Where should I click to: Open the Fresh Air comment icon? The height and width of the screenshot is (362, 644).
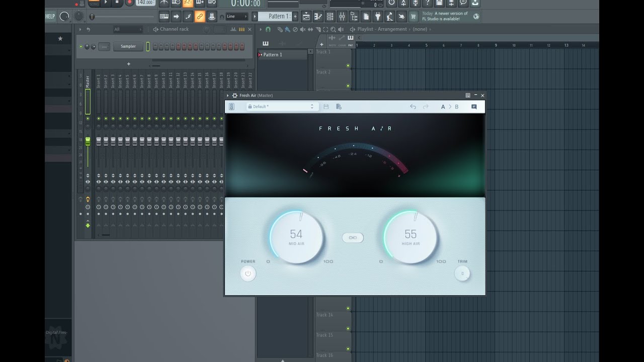pyautogui.click(x=474, y=107)
